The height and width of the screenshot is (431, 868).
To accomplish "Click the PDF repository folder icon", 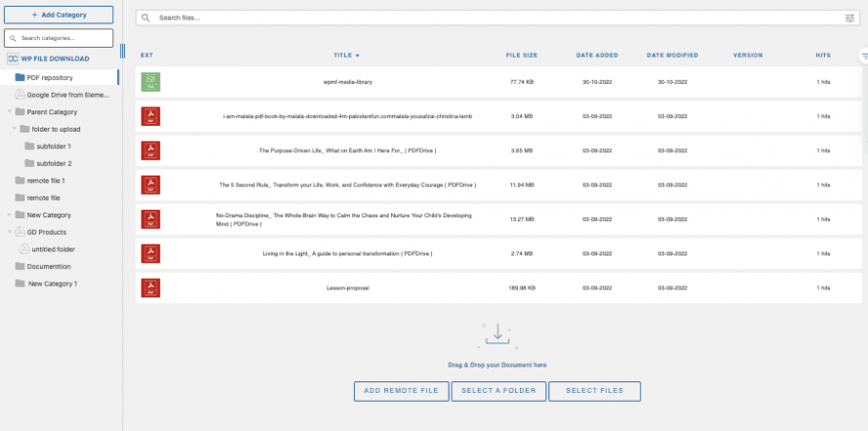I will coord(20,77).
